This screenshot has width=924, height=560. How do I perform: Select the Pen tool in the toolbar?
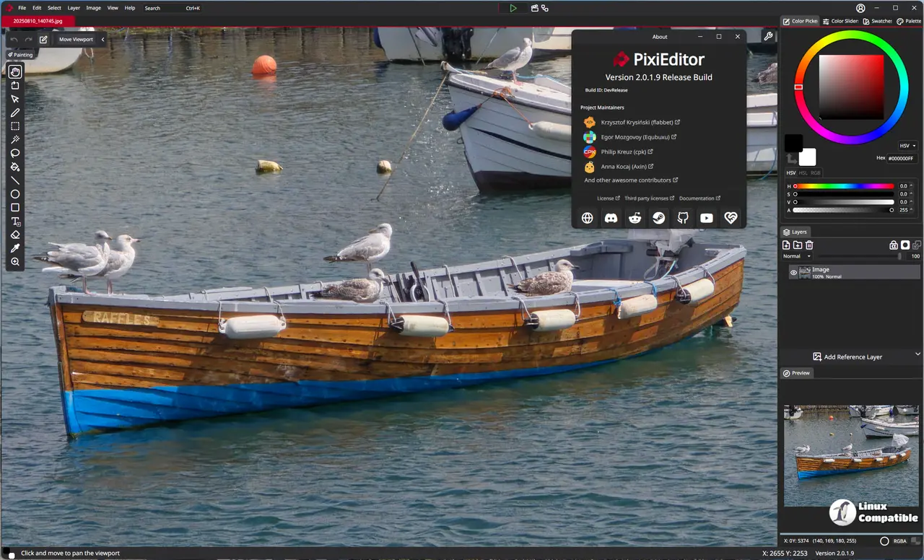[15, 113]
